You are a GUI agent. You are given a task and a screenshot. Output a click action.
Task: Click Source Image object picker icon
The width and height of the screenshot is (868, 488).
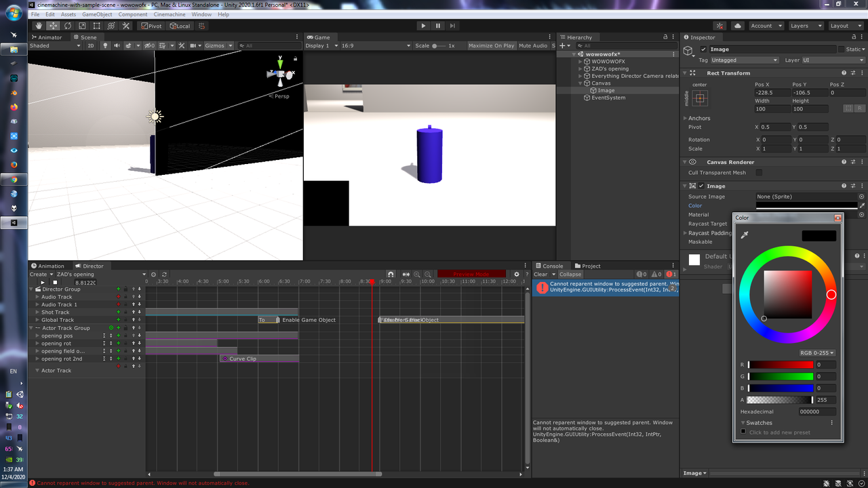(x=862, y=197)
